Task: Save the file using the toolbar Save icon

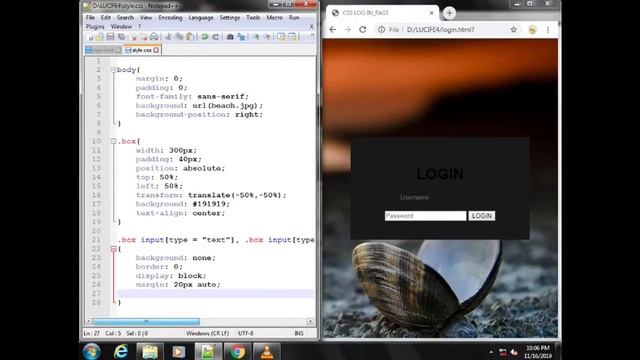Action: point(110,37)
